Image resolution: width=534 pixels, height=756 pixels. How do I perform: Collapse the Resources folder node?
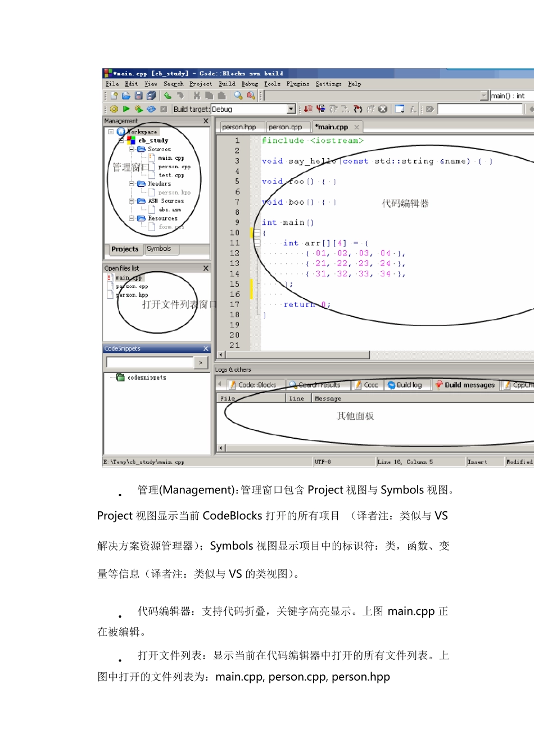tap(132, 218)
